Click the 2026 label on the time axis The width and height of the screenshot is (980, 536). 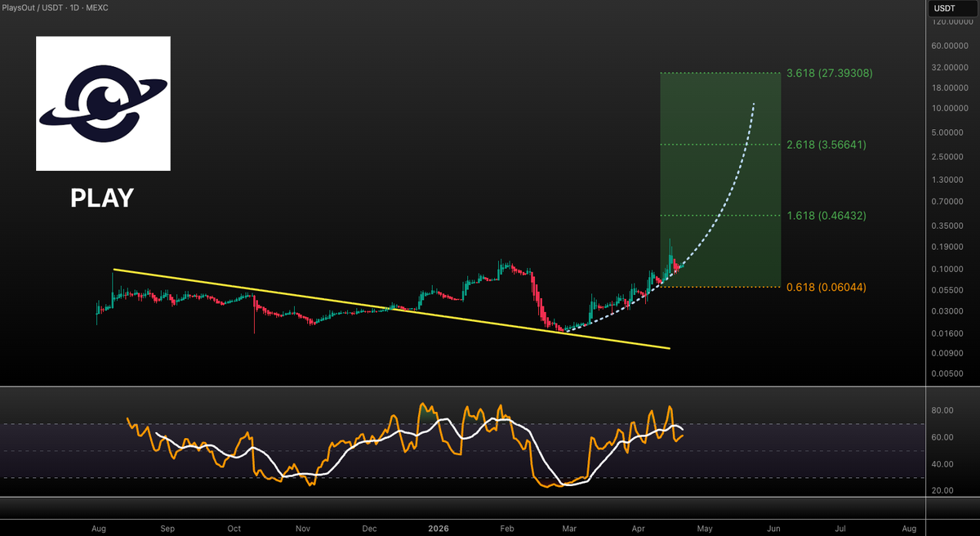(x=437, y=529)
